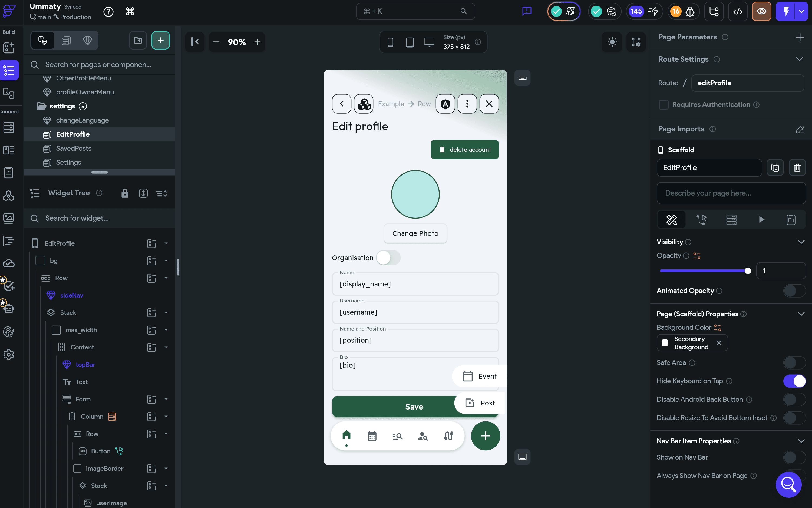Switch to the Animations tab with play icon

coord(761,219)
